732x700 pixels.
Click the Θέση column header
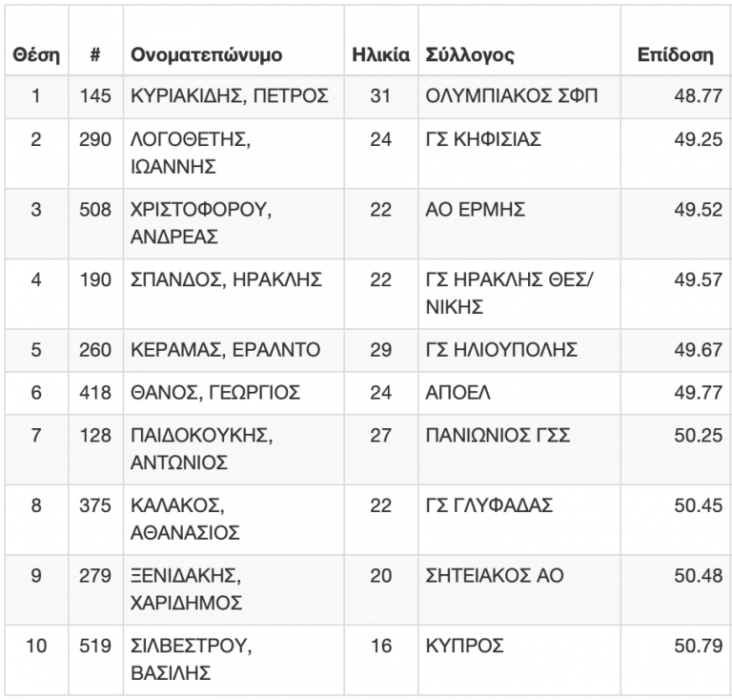[36, 54]
